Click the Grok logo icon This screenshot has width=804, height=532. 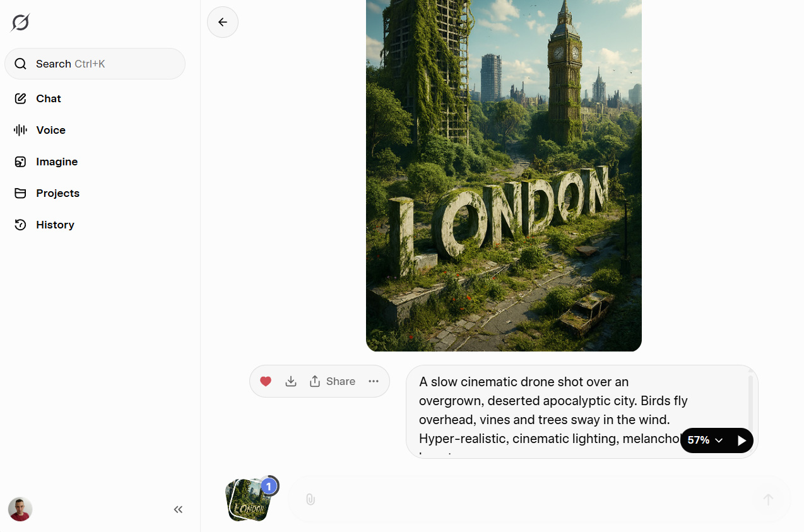pos(20,23)
